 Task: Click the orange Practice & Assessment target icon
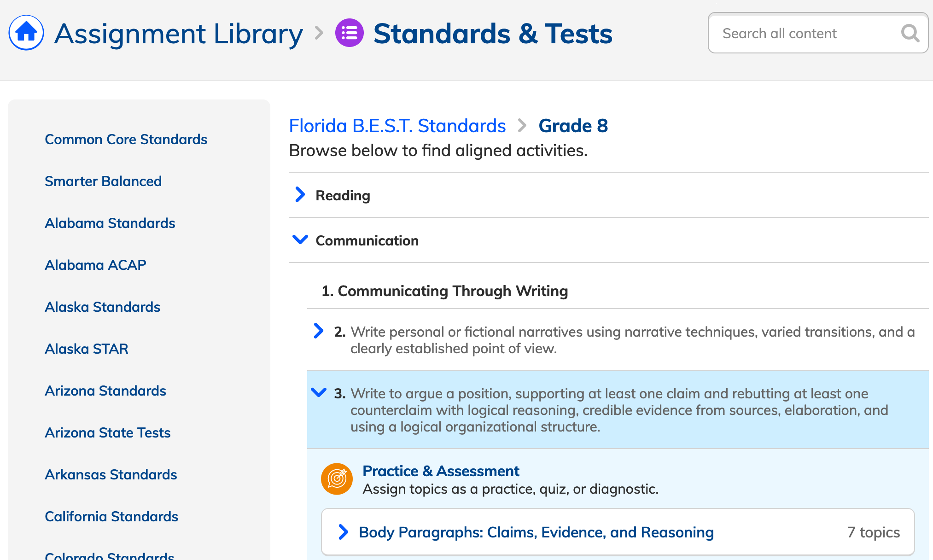[x=337, y=479]
